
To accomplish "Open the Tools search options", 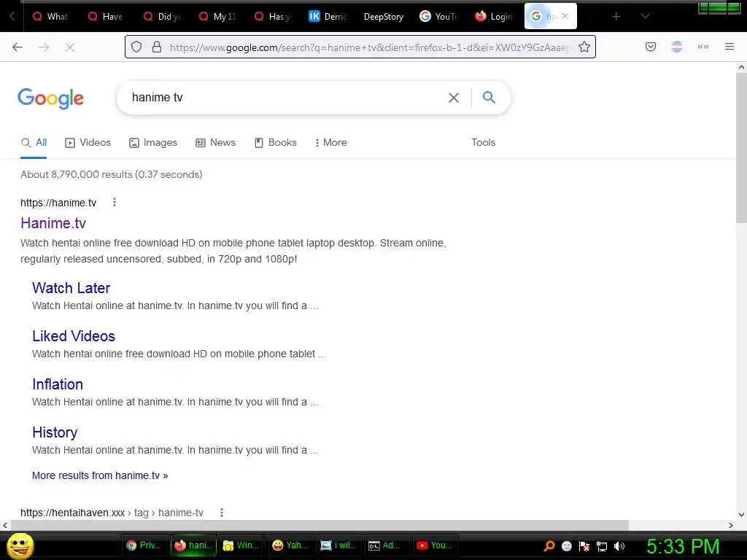I will pyautogui.click(x=483, y=142).
